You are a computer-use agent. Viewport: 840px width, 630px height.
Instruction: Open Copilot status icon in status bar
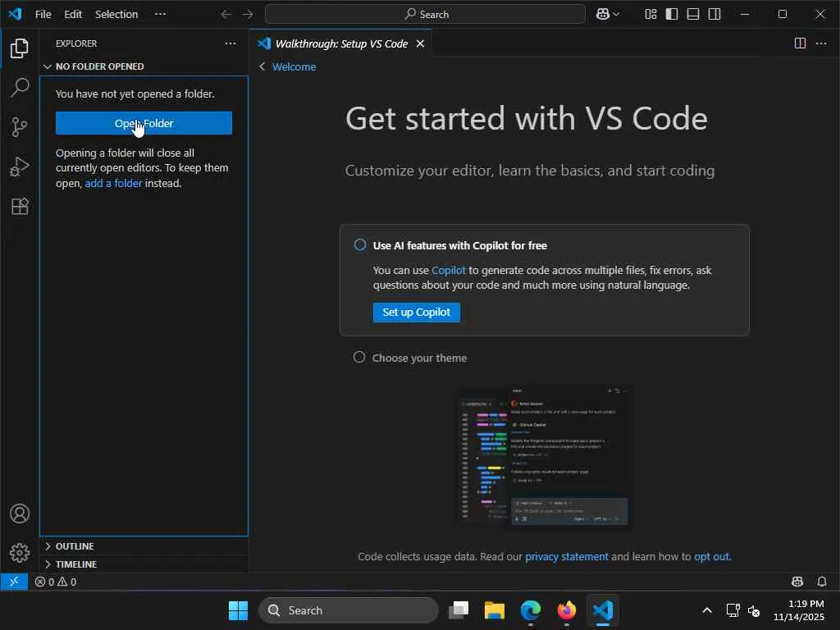tap(797, 582)
